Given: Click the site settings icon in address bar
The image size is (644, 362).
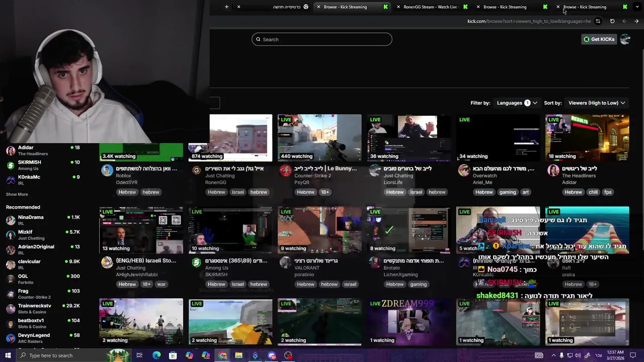Looking at the screenshot, I should 598,21.
